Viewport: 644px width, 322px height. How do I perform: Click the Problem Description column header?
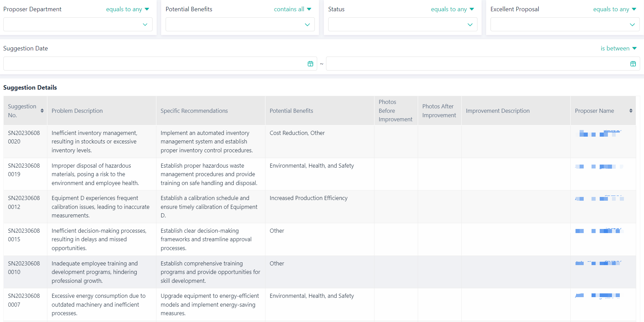tap(77, 111)
